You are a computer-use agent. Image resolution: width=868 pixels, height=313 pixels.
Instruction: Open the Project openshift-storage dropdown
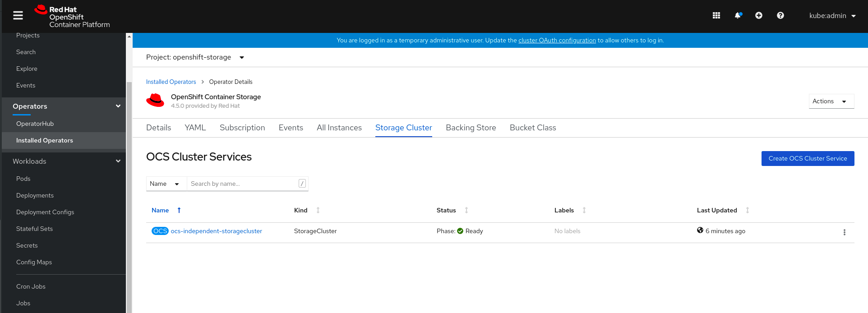(195, 57)
